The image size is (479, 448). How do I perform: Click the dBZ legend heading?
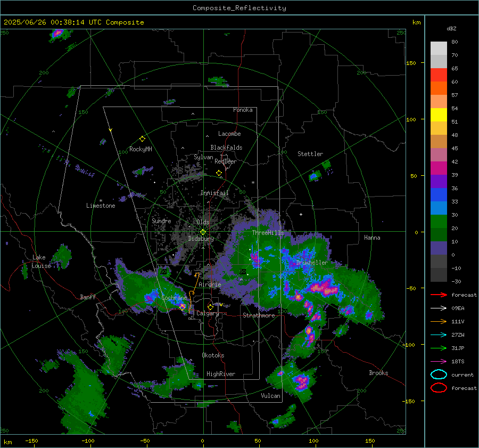tap(451, 28)
